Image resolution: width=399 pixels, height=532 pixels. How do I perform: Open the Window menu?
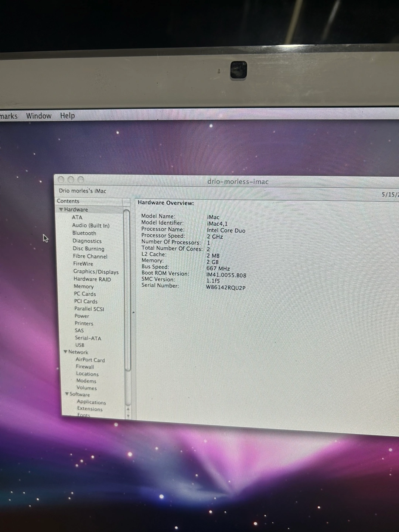click(38, 116)
